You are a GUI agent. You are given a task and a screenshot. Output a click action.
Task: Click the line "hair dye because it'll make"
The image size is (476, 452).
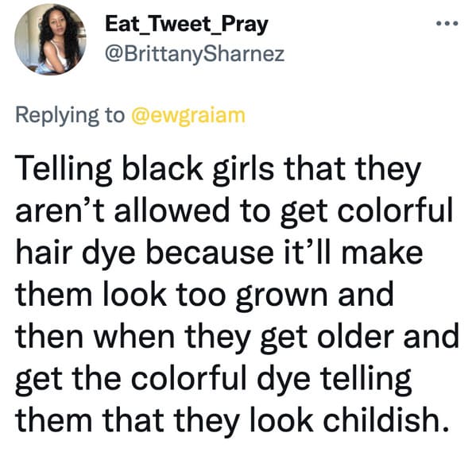[219, 253]
